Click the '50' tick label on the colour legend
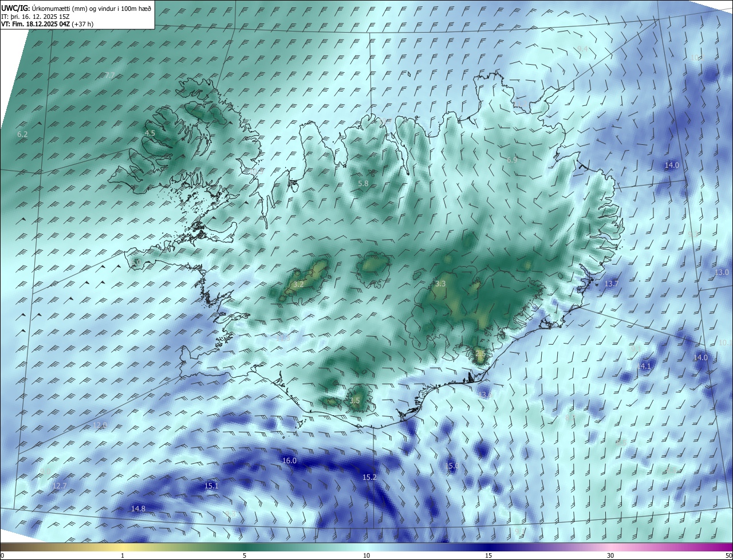 (x=728, y=555)
